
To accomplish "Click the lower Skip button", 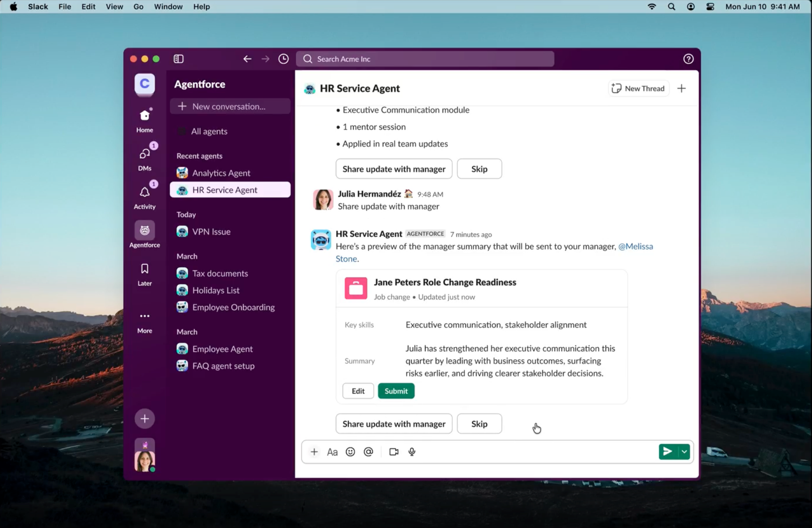I will (x=479, y=424).
